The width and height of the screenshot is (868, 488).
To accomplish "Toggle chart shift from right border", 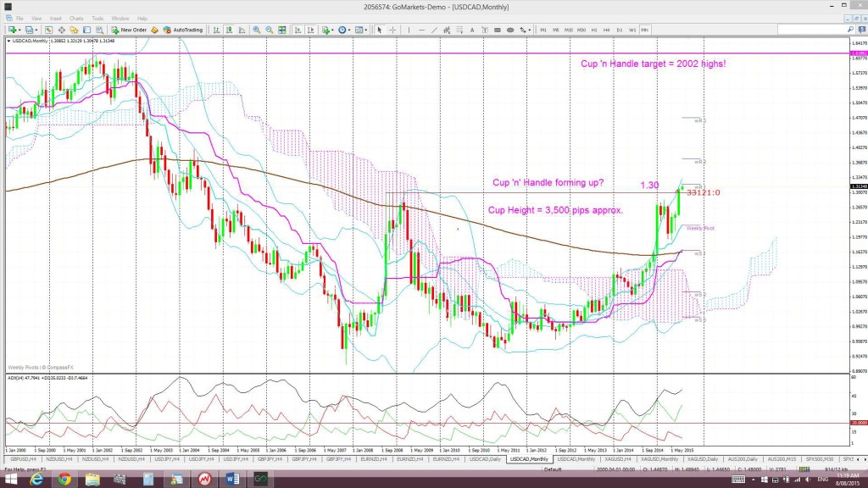I will coord(310,30).
